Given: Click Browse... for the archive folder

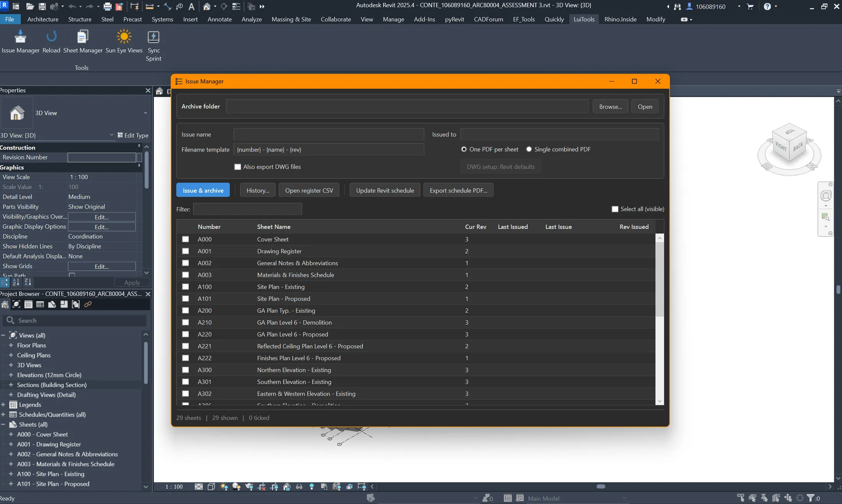Looking at the screenshot, I should coord(610,107).
